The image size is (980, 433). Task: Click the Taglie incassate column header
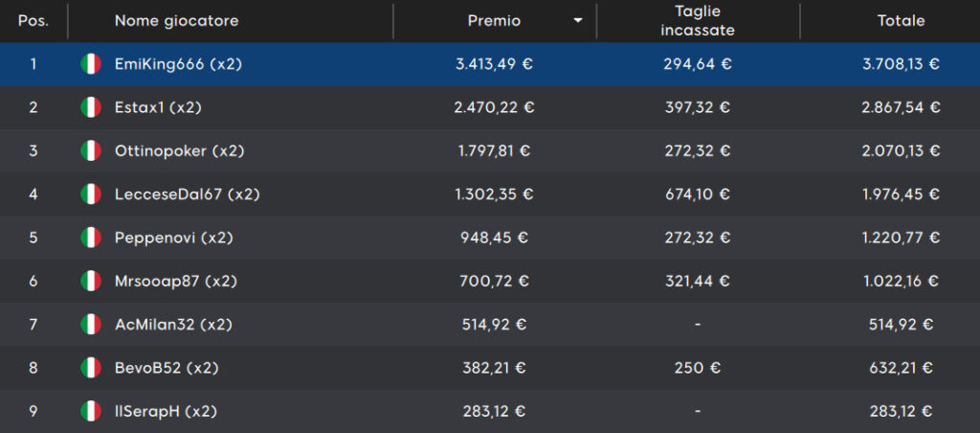[x=698, y=21]
